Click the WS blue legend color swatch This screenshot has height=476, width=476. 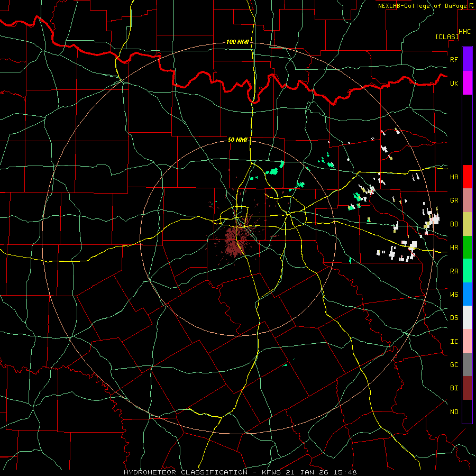pyautogui.click(x=467, y=294)
